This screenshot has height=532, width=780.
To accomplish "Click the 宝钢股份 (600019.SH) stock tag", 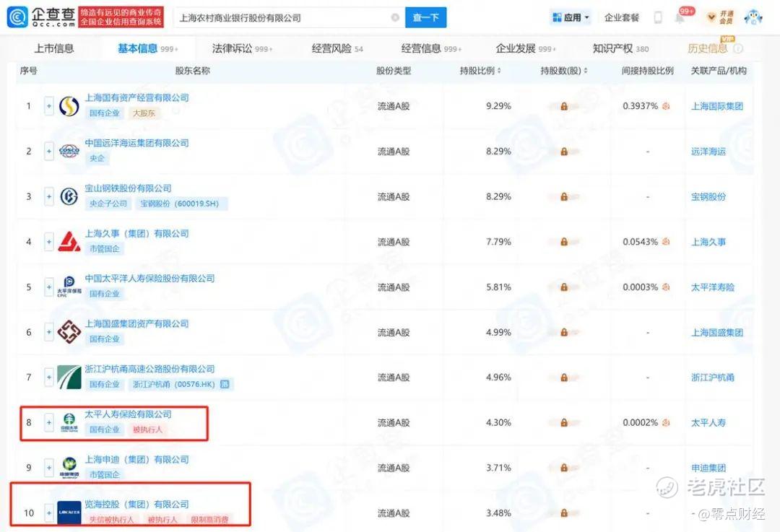I will click(180, 204).
